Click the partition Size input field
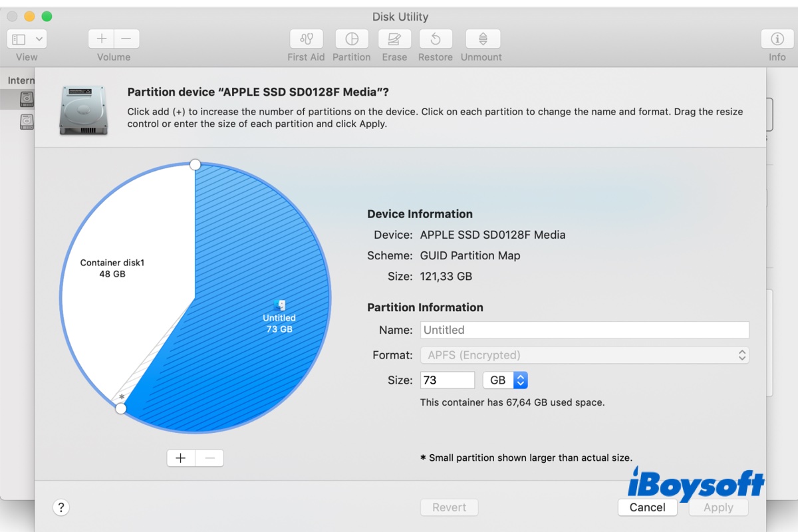The image size is (798, 532). 447,380
